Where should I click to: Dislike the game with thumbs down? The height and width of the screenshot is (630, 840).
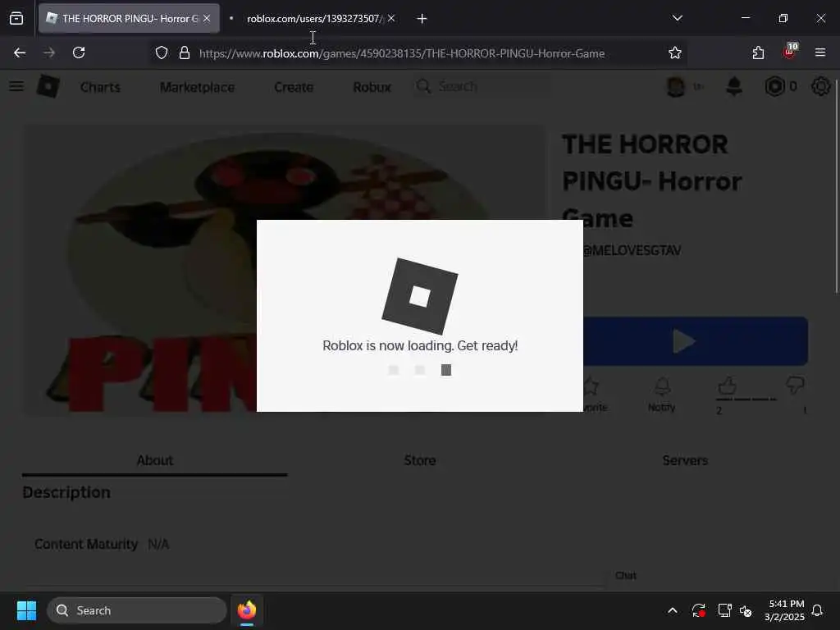coord(796,386)
